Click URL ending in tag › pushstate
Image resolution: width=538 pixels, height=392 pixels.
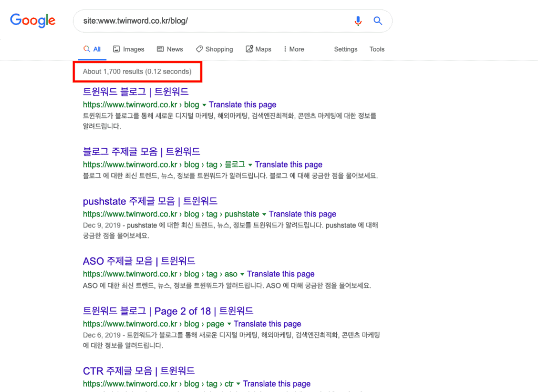(171, 214)
